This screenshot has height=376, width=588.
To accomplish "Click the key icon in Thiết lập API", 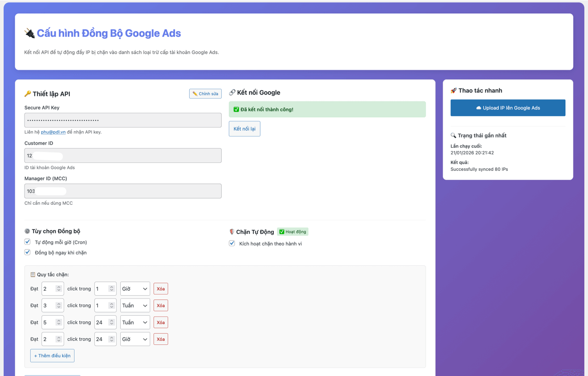I will 28,94.
